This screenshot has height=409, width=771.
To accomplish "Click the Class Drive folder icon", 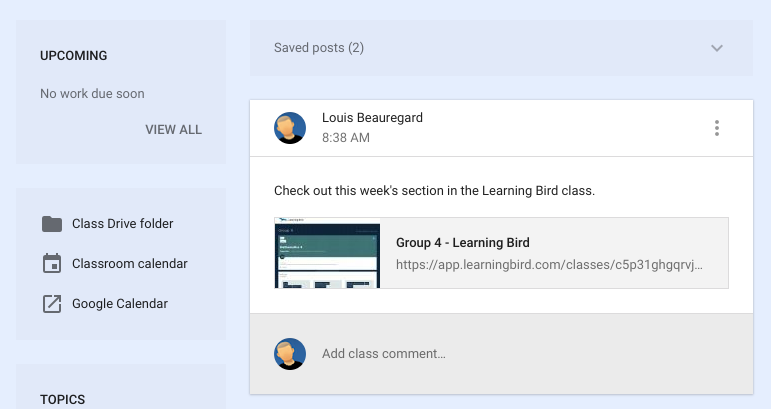I will 52,224.
